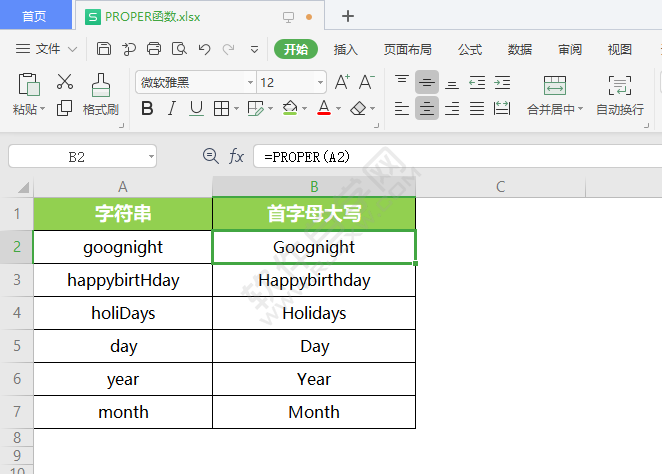This screenshot has width=662, height=474.
Task: Apply the red font color swatch
Action: (x=324, y=108)
